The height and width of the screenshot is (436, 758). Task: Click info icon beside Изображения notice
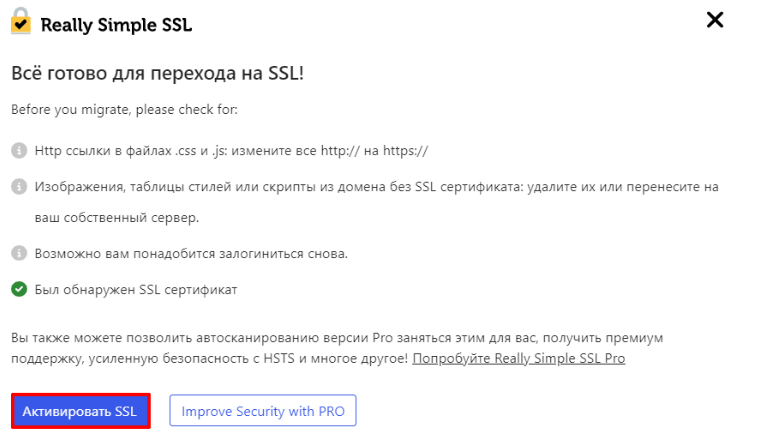(x=19, y=187)
